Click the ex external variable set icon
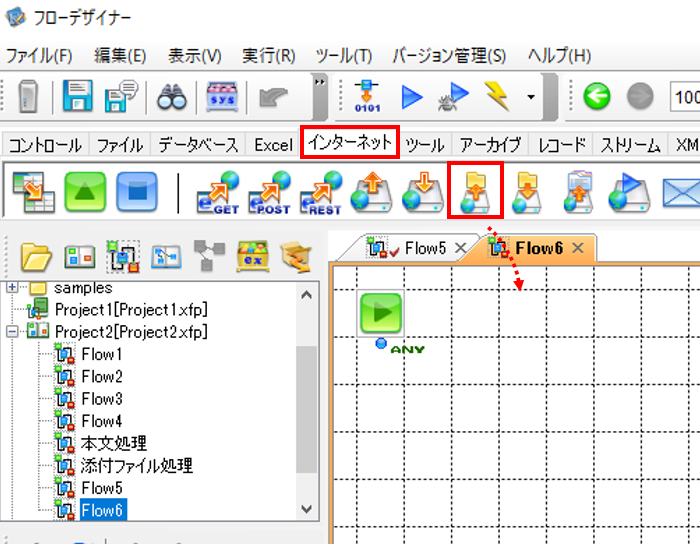Screen dimensions: 700x544 point(253,256)
